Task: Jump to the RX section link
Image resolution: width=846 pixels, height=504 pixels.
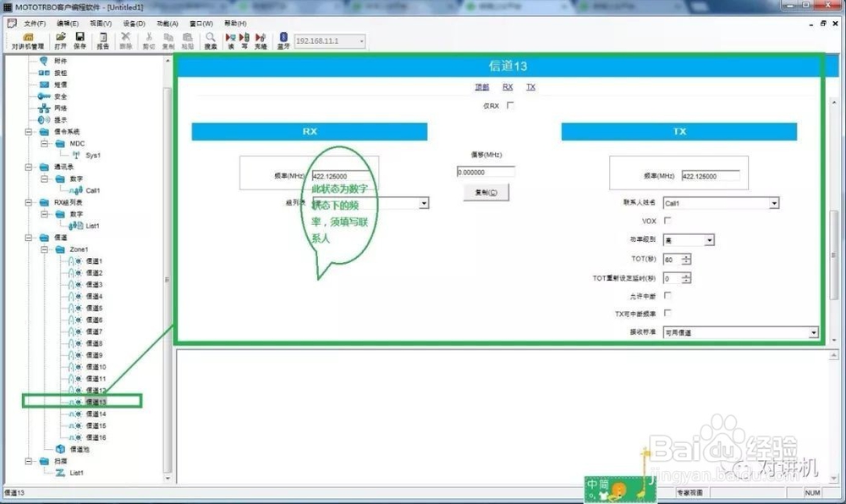Action: click(x=508, y=87)
